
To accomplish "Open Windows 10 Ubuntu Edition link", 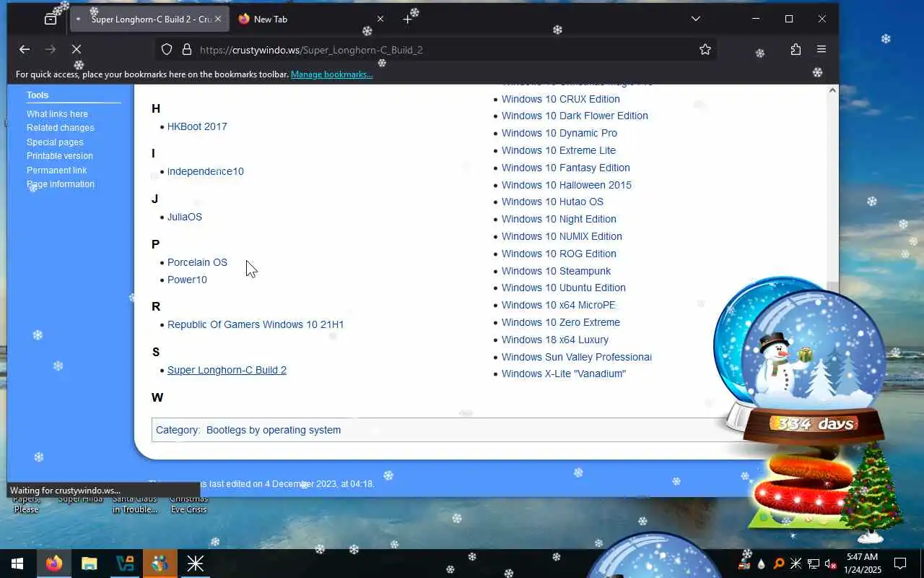I will click(564, 288).
